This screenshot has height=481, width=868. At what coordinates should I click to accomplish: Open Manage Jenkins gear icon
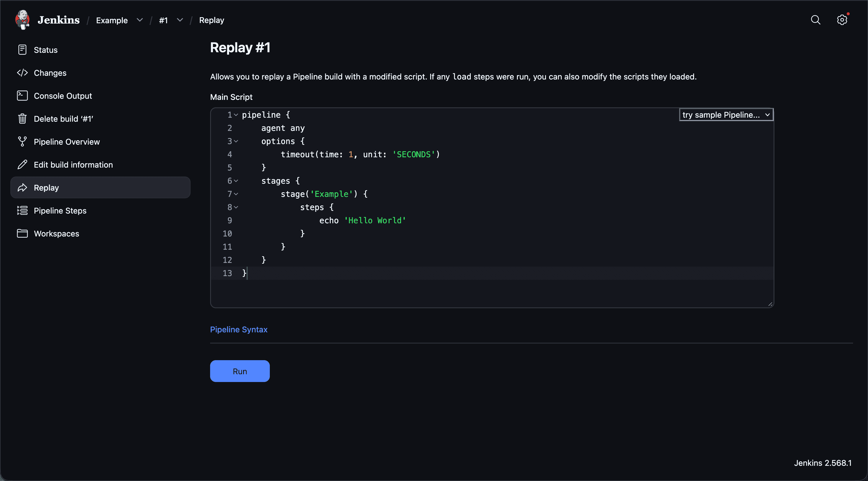(842, 20)
